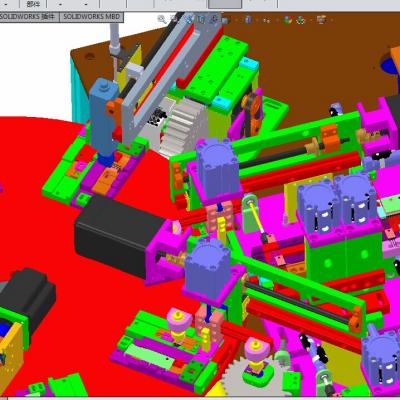Click the Display Style icon
This screenshot has width=400, height=400.
tap(248, 20)
